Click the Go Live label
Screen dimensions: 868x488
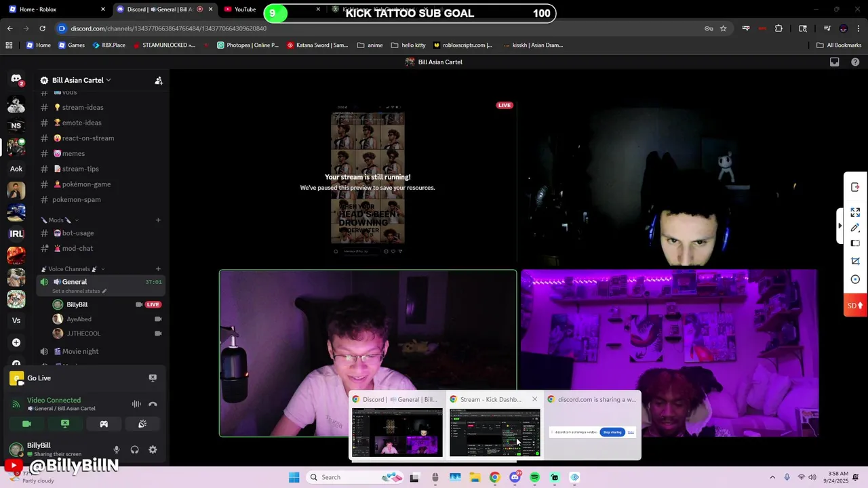(39, 378)
